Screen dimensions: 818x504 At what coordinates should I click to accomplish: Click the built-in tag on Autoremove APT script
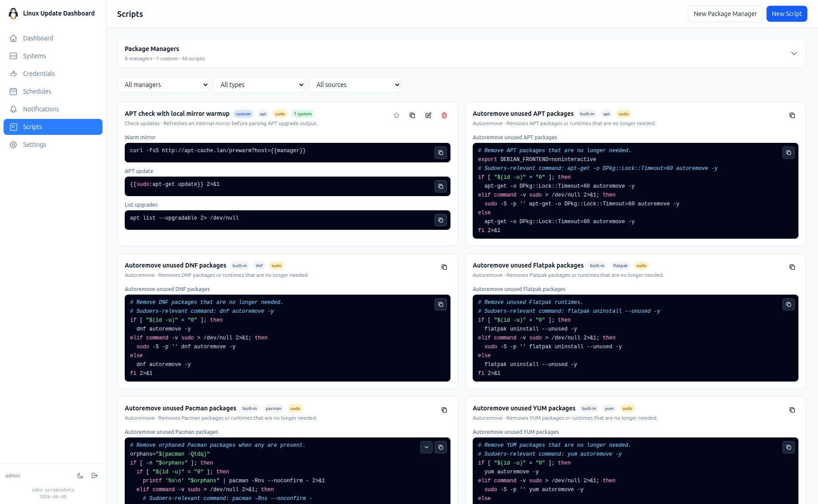point(587,114)
